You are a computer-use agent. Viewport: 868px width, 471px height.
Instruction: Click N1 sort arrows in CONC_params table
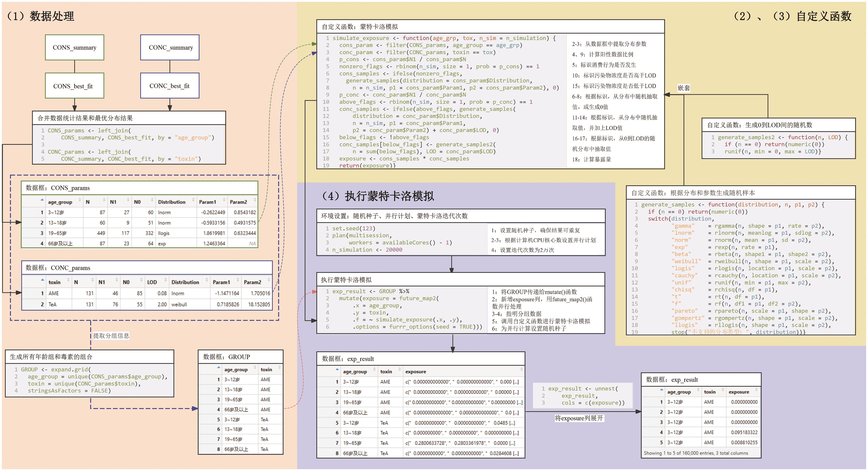tap(117, 280)
